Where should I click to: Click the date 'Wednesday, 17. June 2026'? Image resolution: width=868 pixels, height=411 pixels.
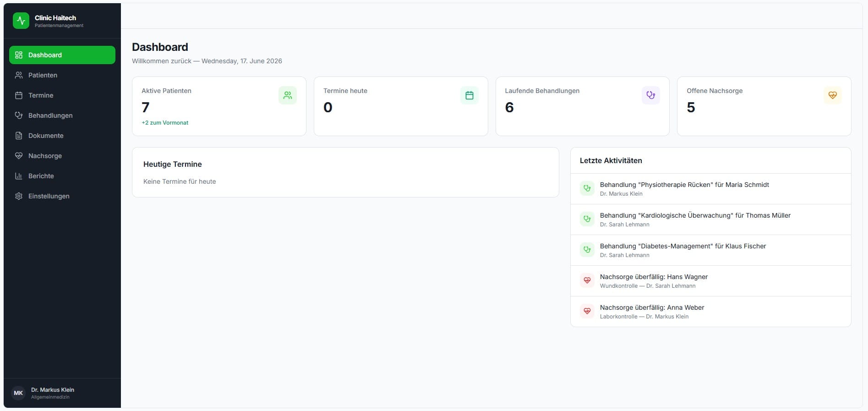tap(242, 61)
